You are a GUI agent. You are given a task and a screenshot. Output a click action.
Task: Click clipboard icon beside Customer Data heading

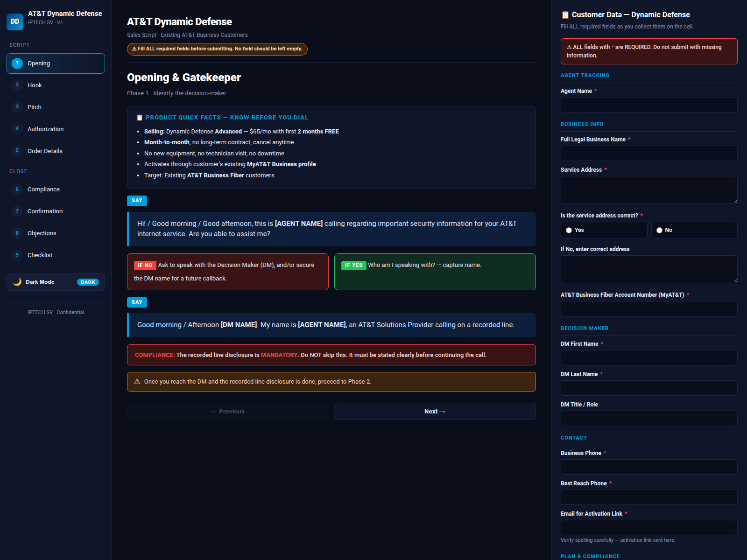point(565,15)
